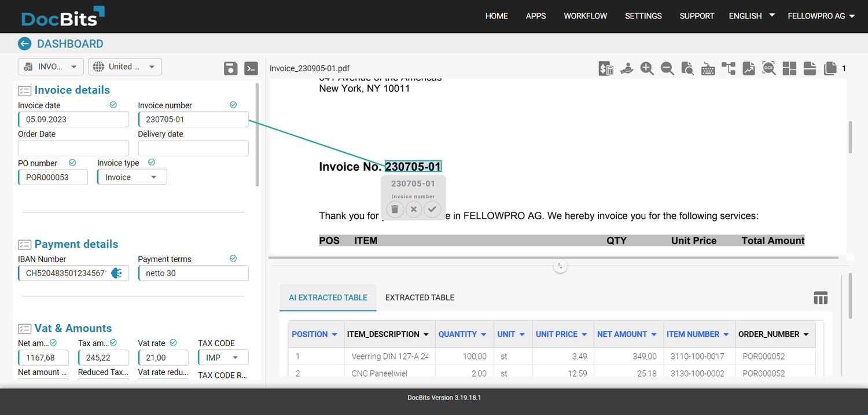Run OCR recognition on the document
The height and width of the screenshot is (415, 868).
click(x=768, y=68)
